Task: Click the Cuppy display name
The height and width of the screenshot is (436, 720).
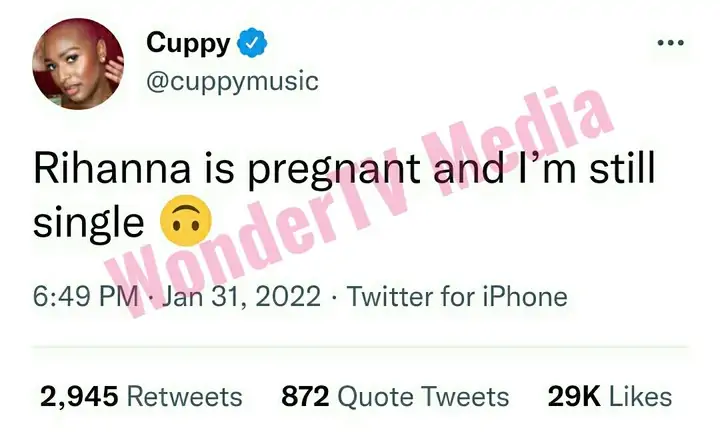Action: [188, 43]
